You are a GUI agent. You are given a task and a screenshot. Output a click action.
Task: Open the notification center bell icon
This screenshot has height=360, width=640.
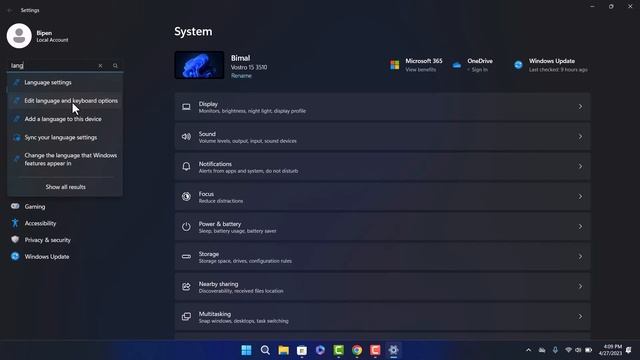629,350
